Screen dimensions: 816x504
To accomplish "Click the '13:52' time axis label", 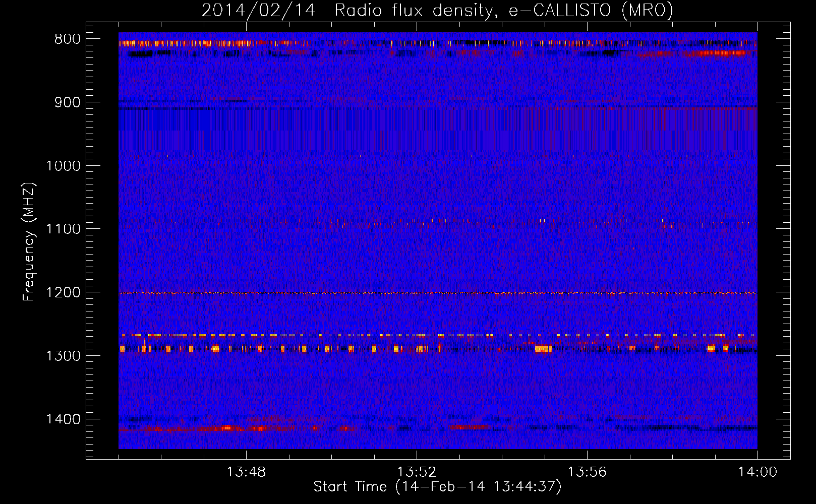I will [417, 472].
